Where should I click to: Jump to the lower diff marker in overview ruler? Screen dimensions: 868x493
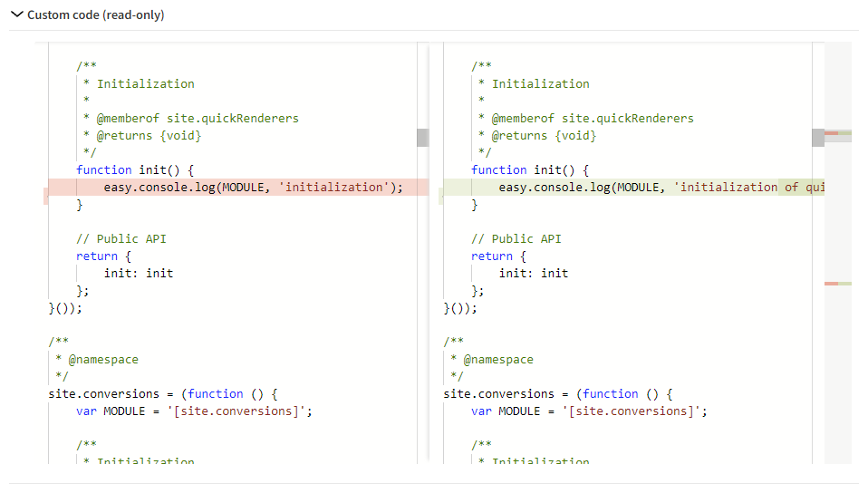(838, 284)
